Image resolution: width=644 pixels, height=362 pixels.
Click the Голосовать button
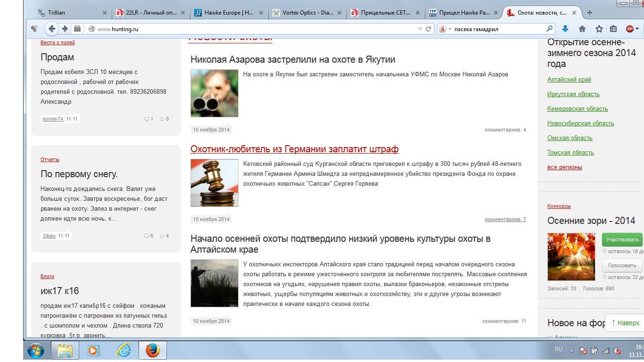tap(622, 265)
